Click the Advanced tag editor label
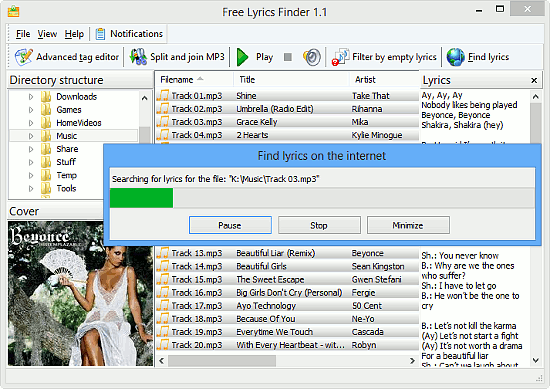This screenshot has width=550, height=389. click(x=78, y=57)
